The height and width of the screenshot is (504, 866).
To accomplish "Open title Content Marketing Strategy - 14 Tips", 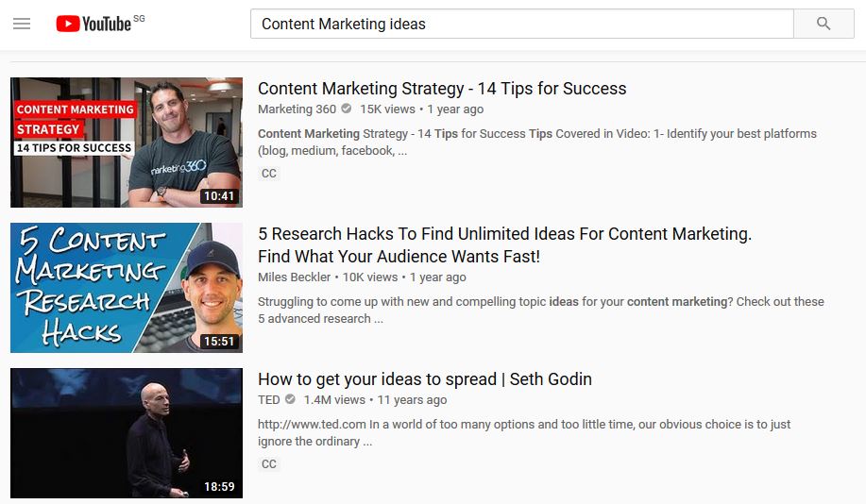I will coord(442,89).
